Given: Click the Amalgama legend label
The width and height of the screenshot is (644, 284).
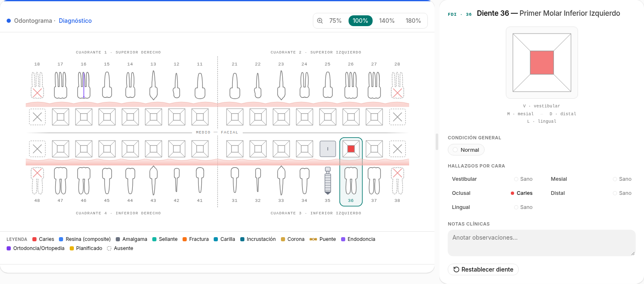Looking at the screenshot, I should click(x=135, y=239).
